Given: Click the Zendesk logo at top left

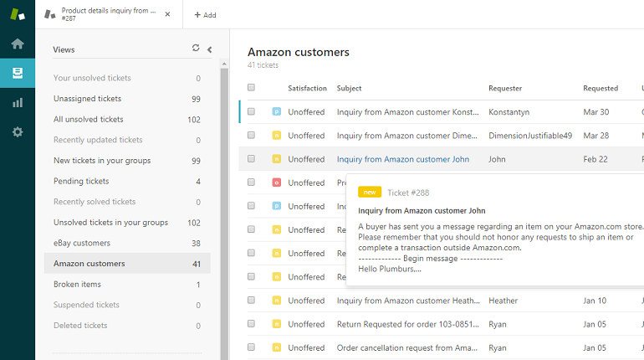Looking at the screenshot, I should pos(17,14).
